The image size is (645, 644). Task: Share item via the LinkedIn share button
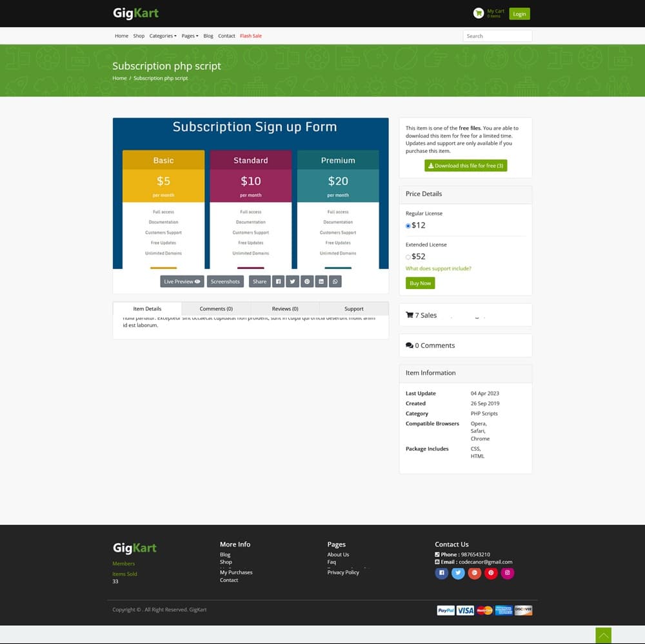(x=321, y=281)
